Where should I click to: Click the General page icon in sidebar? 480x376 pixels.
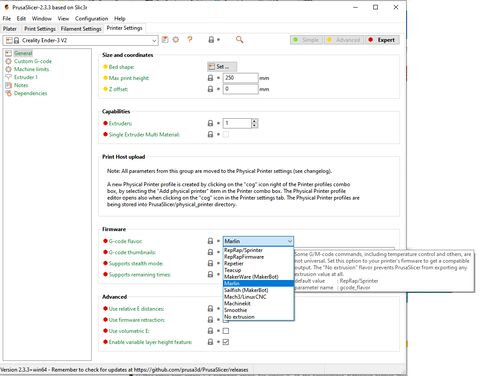point(8,53)
